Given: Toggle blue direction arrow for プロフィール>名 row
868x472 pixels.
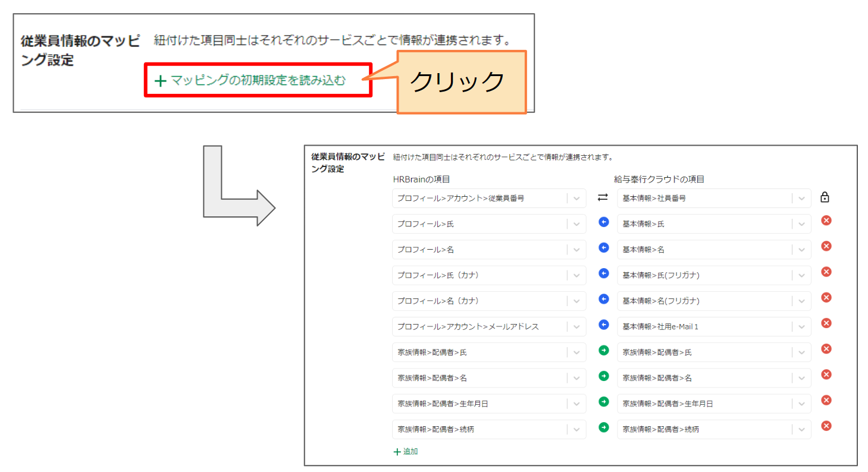Looking at the screenshot, I should (604, 248).
